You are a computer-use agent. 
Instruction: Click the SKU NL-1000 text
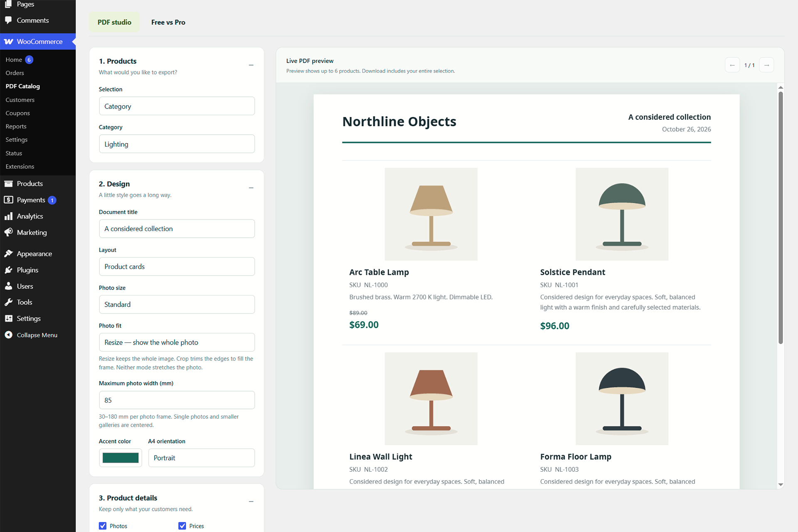click(x=368, y=285)
